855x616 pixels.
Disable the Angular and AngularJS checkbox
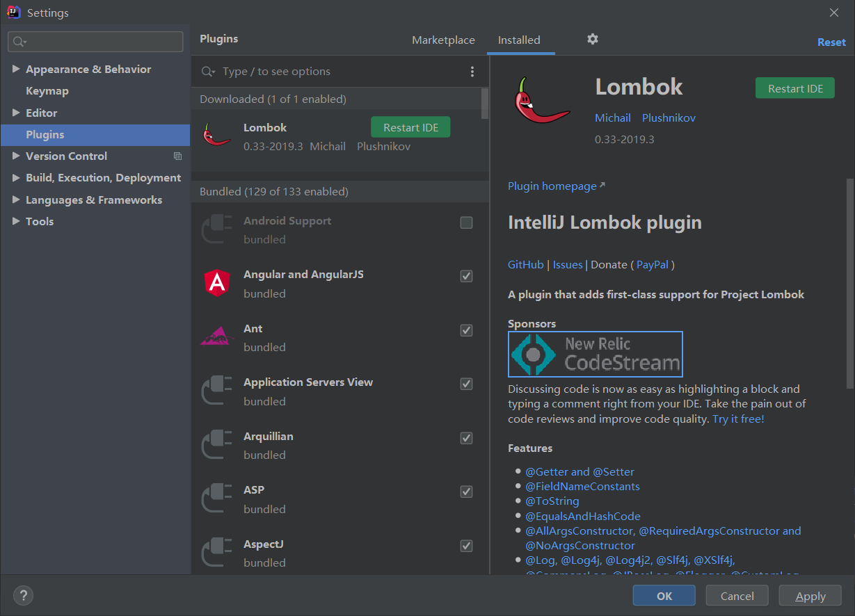(467, 276)
